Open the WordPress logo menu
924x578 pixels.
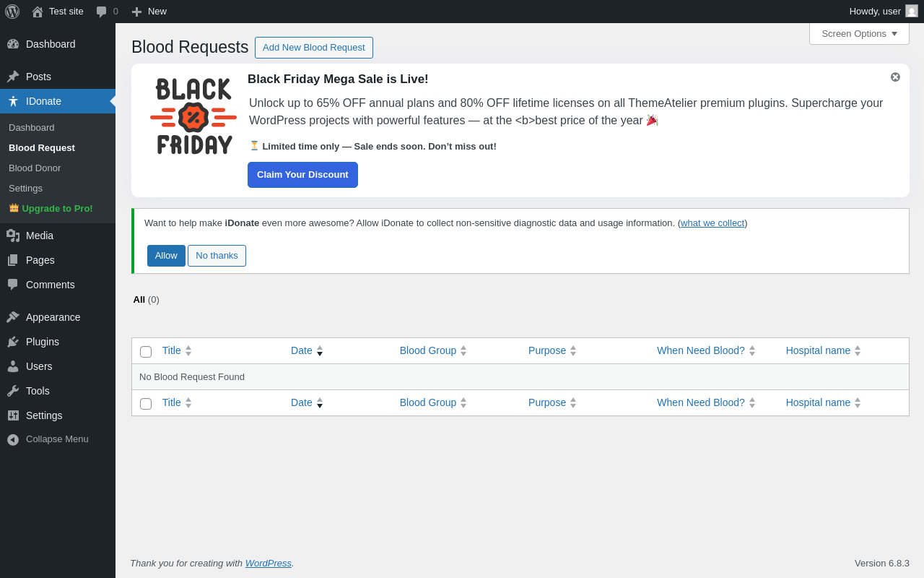pos(12,12)
